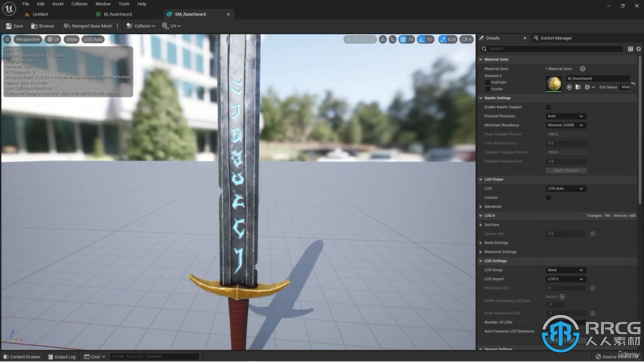Open the Tools menu

click(124, 4)
